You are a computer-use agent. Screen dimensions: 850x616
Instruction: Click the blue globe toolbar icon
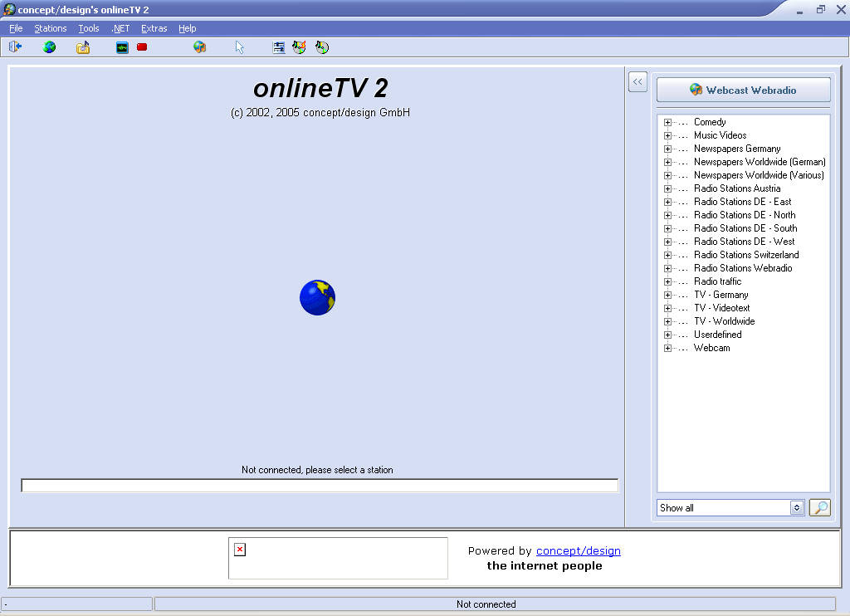point(50,47)
